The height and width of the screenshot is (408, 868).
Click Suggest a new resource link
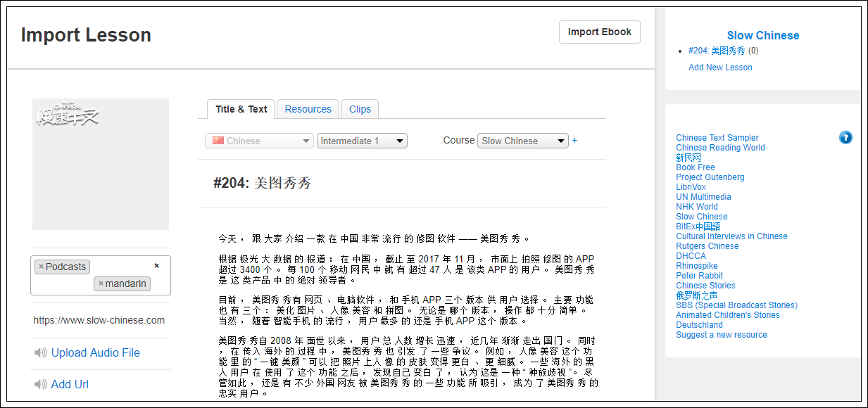(721, 335)
